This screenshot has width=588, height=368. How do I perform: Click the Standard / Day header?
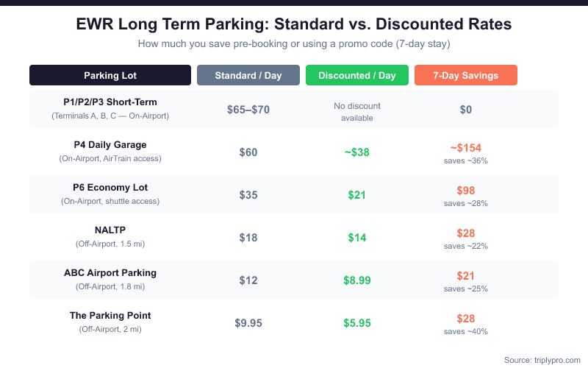coord(248,75)
